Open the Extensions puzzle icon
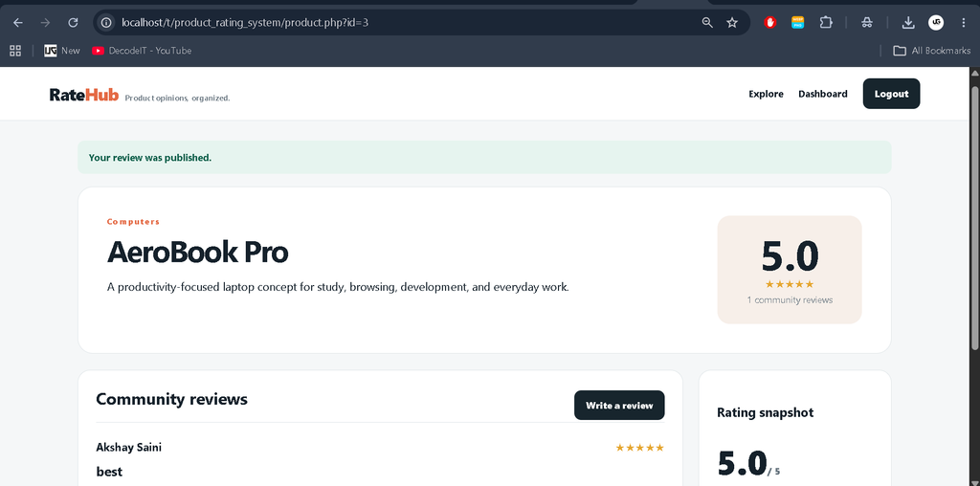980x486 pixels. click(x=826, y=23)
